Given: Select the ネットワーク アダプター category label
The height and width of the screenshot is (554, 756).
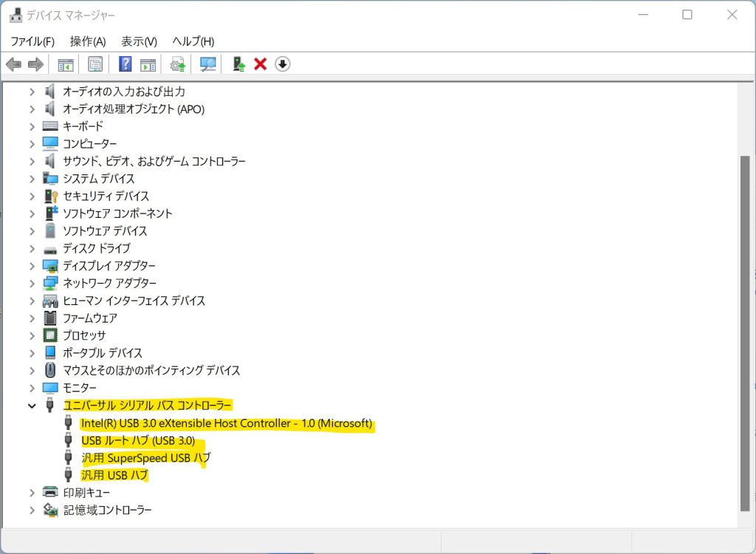Looking at the screenshot, I should click(x=109, y=283).
